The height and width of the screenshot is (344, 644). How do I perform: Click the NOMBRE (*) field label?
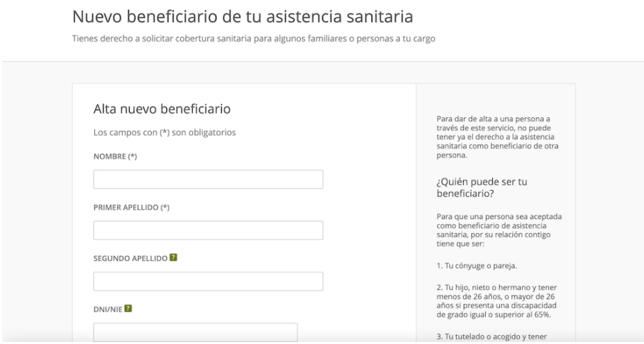pyautogui.click(x=115, y=157)
